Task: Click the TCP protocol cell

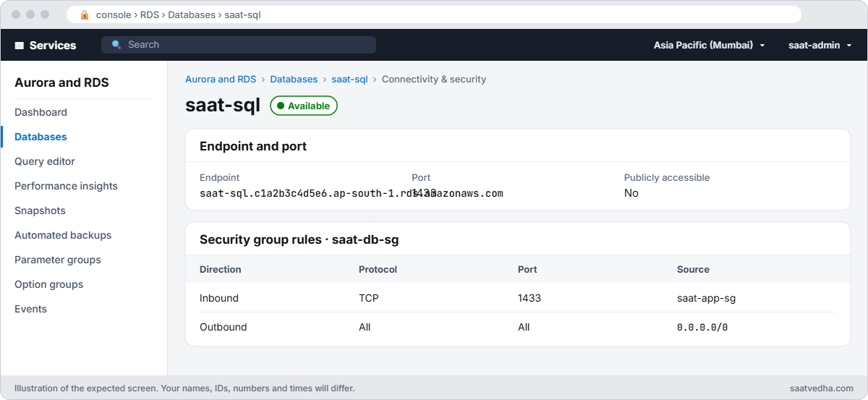Action: 369,298
